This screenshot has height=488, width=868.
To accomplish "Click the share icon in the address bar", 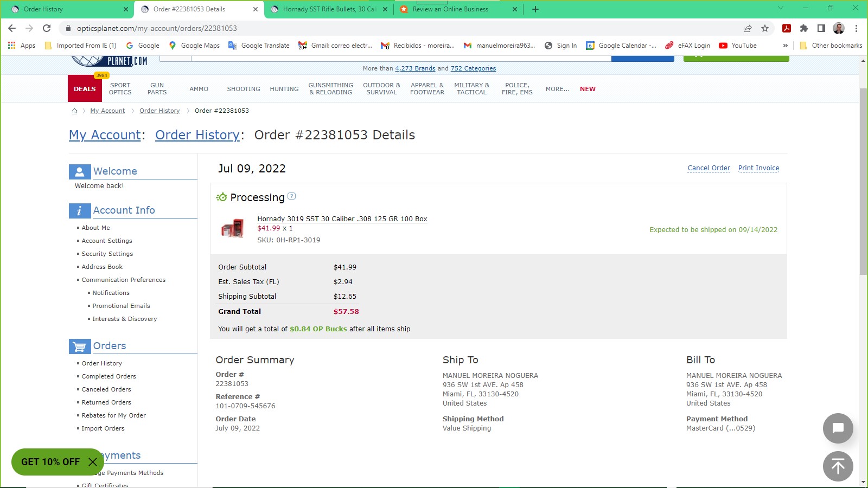I will click(x=748, y=28).
